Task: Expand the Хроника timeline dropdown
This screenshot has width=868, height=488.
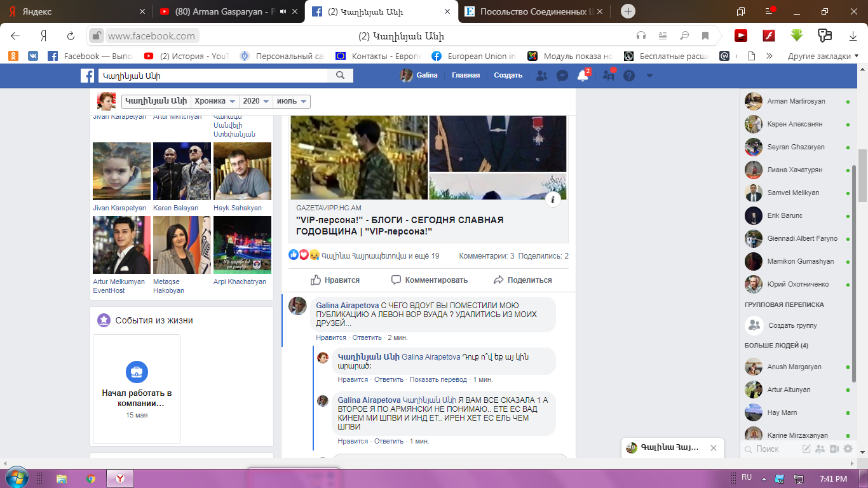Action: [215, 101]
